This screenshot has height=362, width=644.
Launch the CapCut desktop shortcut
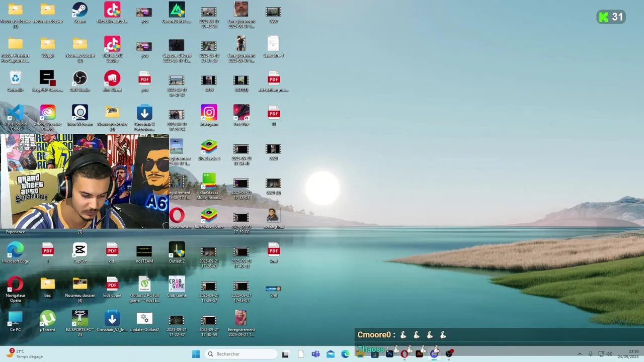tap(80, 252)
